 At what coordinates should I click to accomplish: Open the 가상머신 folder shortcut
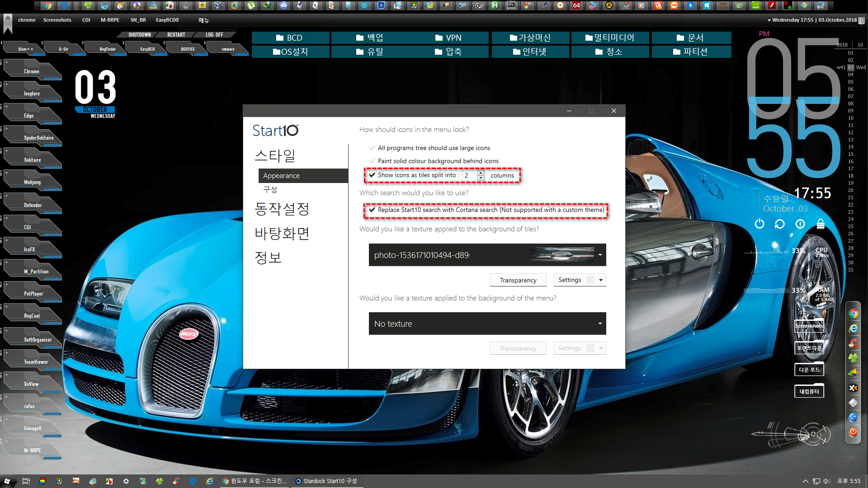click(x=530, y=38)
